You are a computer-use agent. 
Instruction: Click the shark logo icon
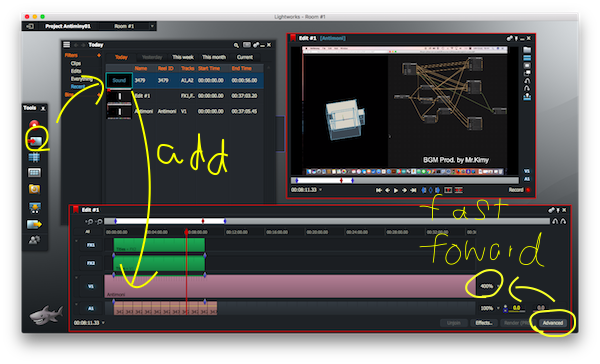[x=46, y=315]
